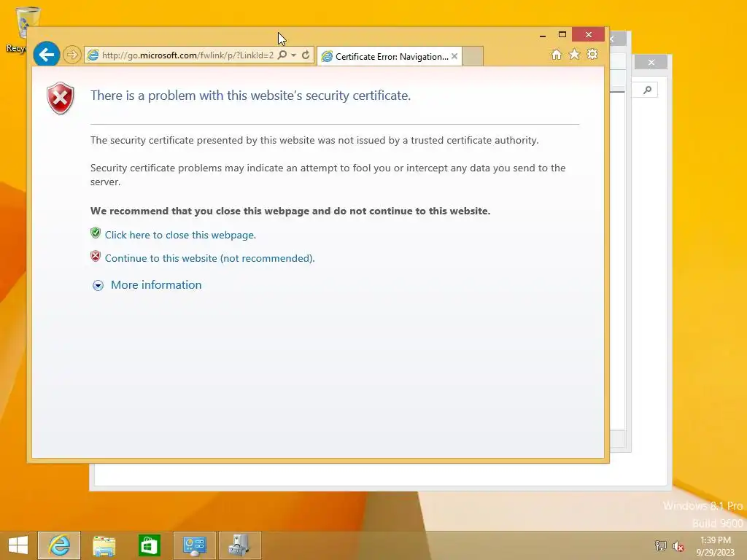
Task: Click the red shield error icon
Action: (61, 98)
